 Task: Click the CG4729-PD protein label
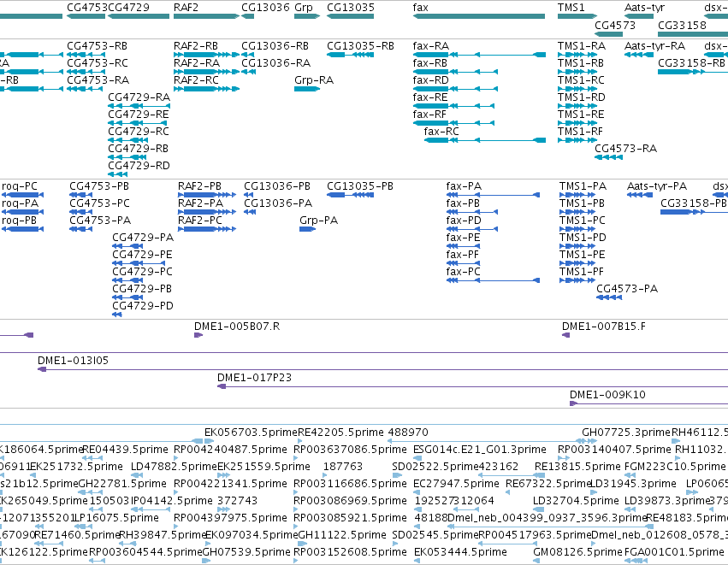click(143, 306)
